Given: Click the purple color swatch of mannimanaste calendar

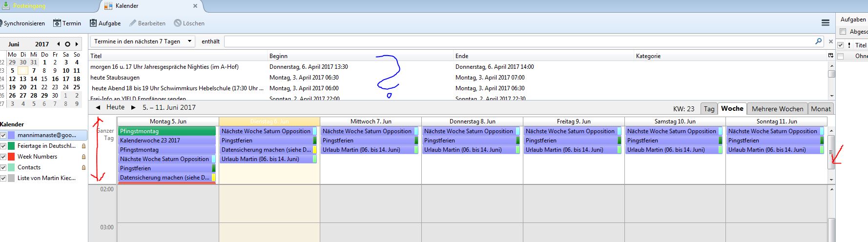Looking at the screenshot, I should pyautogui.click(x=11, y=135).
